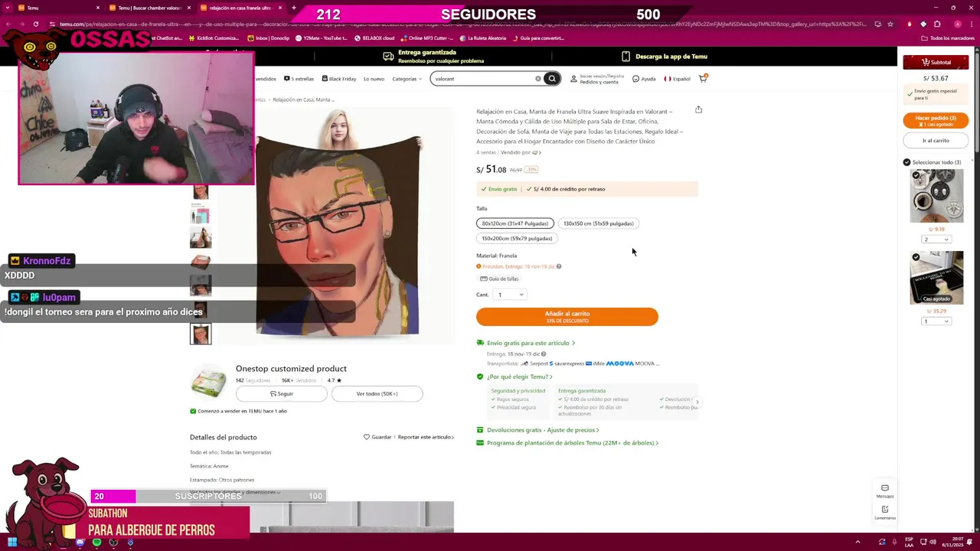Select size 80x120cm (31x47 Pulgadas)
Screen dimensions: 980x551
tap(514, 223)
